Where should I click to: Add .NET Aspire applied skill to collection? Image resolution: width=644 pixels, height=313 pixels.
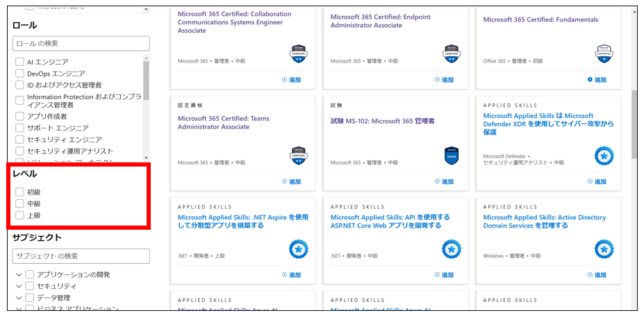(291, 274)
